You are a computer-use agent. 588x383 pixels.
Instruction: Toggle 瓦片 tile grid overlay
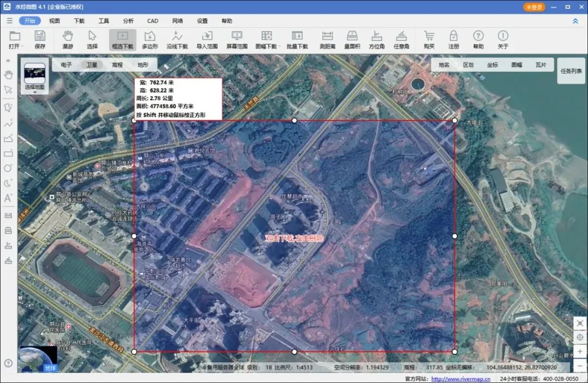[x=541, y=65]
